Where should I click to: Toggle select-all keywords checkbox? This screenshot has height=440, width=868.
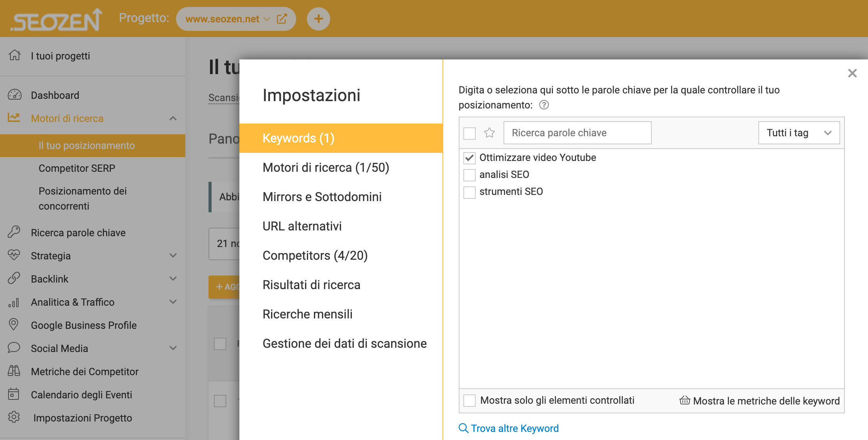pyautogui.click(x=470, y=133)
